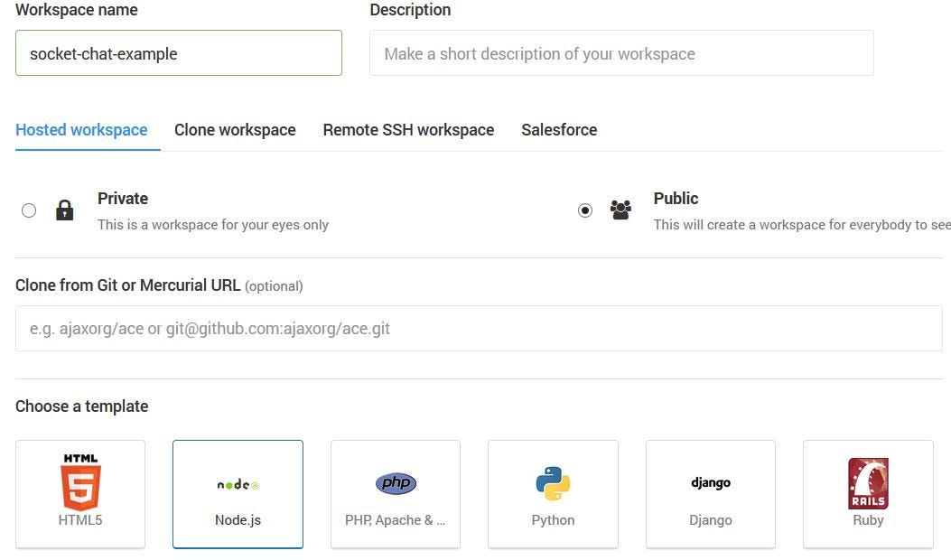
Task: Click the Python logo icon
Action: pyautogui.click(x=552, y=482)
